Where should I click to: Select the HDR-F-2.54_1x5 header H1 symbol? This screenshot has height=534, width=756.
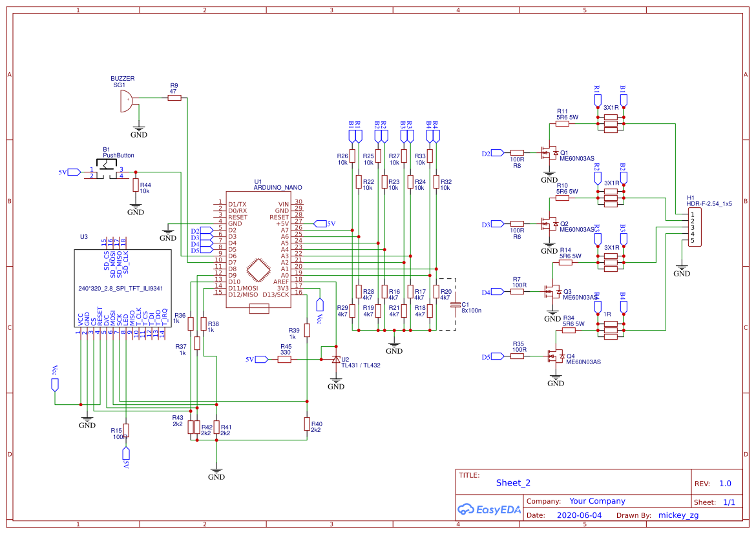(x=695, y=226)
